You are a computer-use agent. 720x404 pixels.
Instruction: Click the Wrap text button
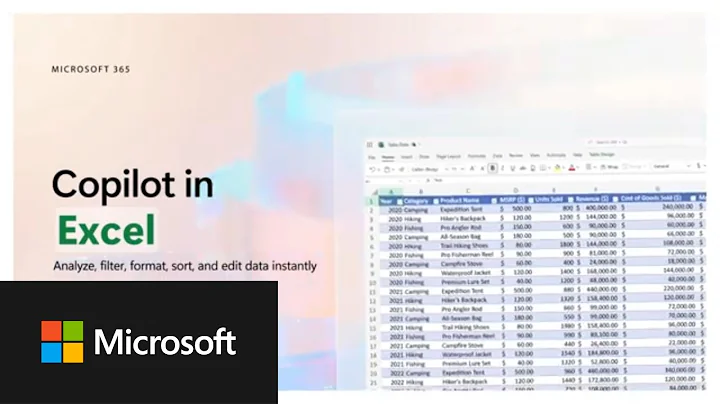click(610, 167)
